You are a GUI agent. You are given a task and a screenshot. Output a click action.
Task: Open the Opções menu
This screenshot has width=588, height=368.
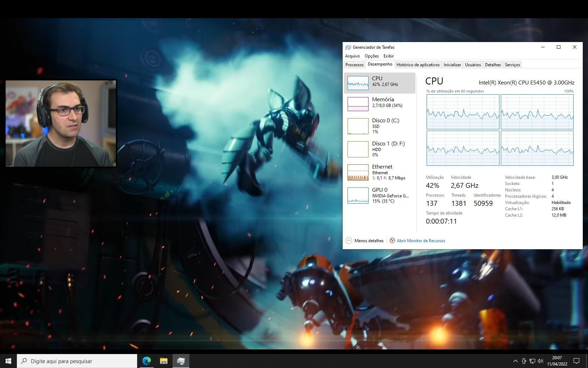pyautogui.click(x=371, y=56)
